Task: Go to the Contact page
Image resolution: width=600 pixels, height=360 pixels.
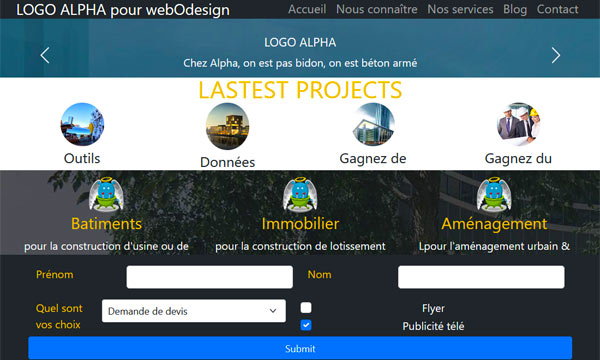Action: click(557, 9)
